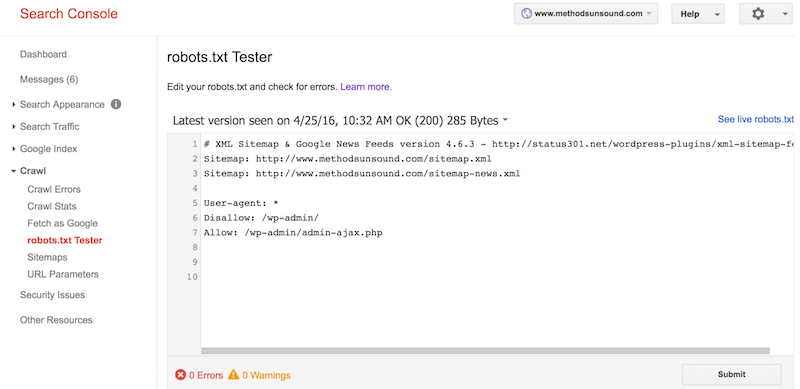Open Crawl Errors
The height and width of the screenshot is (389, 800).
point(54,189)
